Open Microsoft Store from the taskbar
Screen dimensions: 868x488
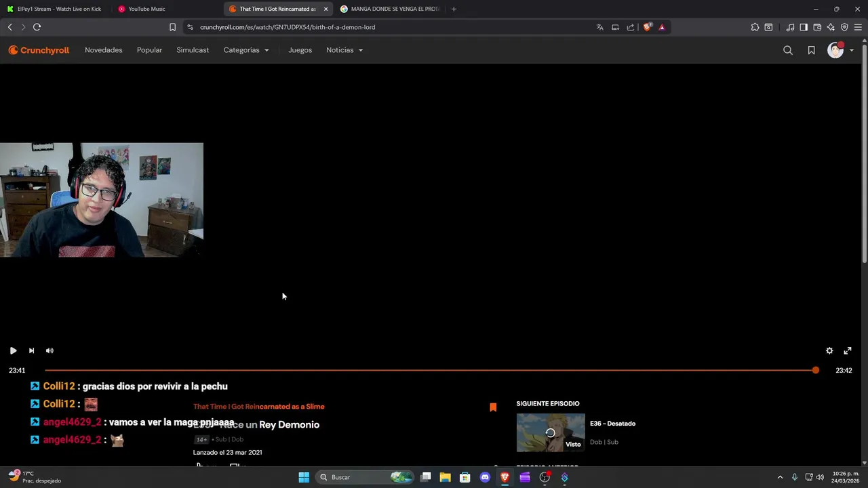(465, 477)
